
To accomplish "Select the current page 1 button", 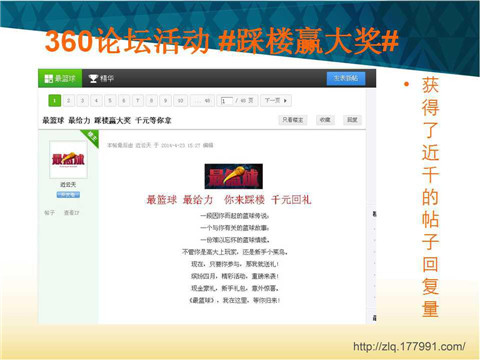I will (x=55, y=101).
